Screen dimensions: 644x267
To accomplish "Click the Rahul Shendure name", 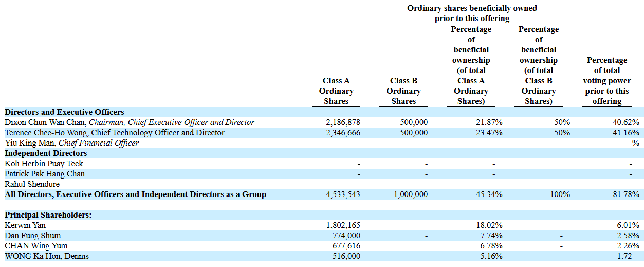I will click(x=32, y=184).
